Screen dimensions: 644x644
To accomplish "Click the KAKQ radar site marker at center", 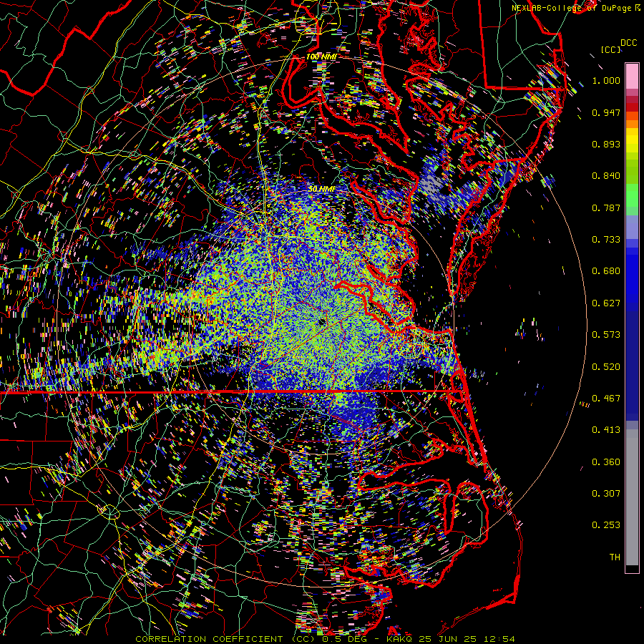I will click(x=321, y=323).
